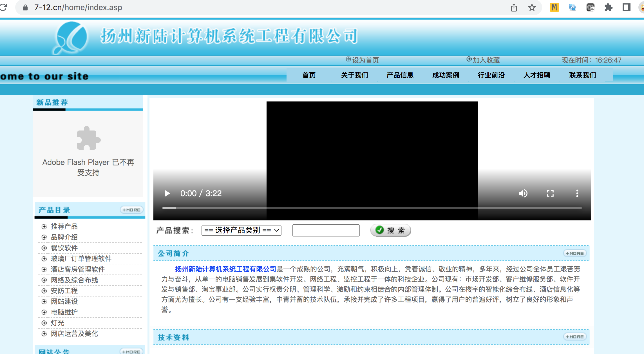Viewport: 644px width, 354px height.
Task: Toggle the browser side panel icon
Action: (626, 8)
